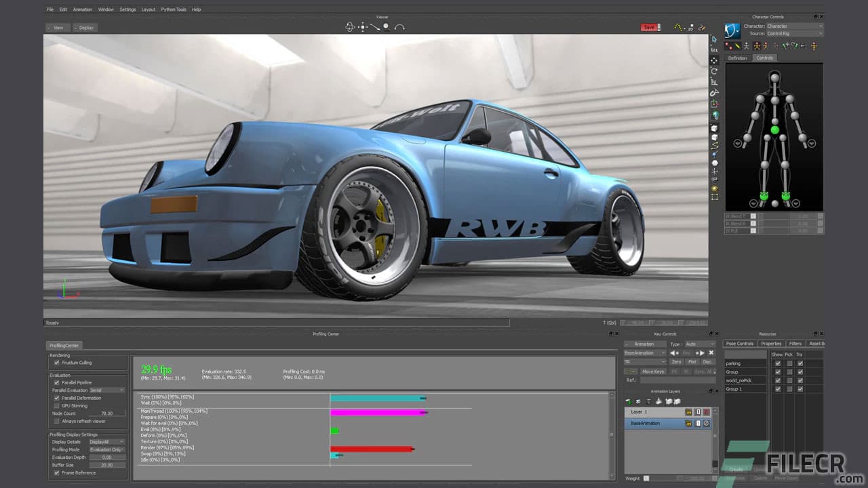
Task: Click the lock icon on Layer 1
Action: 689,411
